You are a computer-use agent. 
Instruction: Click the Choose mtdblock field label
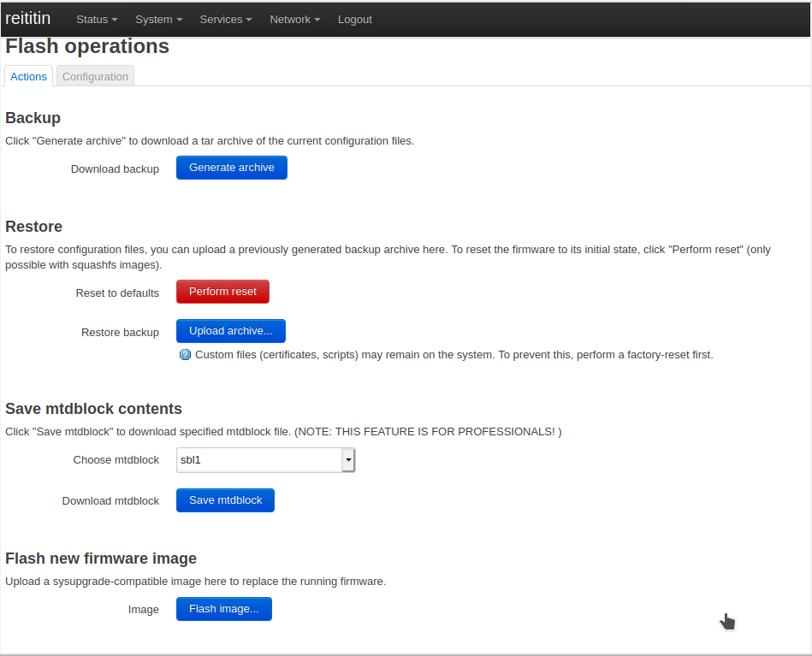(x=116, y=460)
